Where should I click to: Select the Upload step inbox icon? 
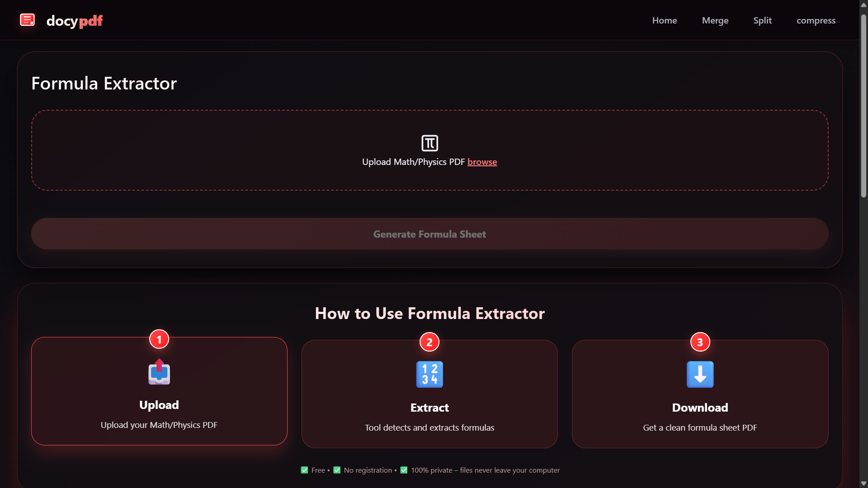[159, 372]
